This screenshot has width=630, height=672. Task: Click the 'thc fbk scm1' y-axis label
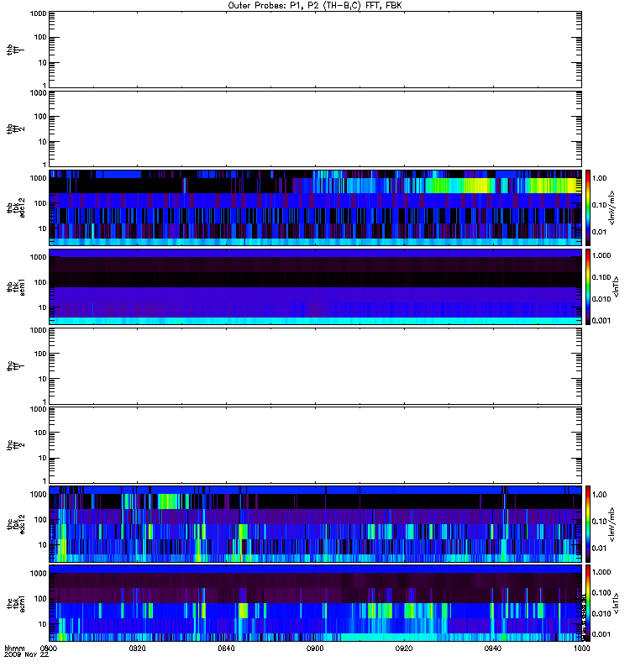tap(15, 603)
